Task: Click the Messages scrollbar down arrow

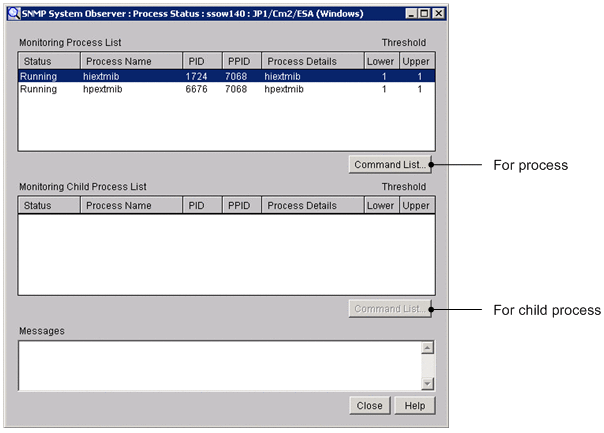Action: tap(428, 383)
